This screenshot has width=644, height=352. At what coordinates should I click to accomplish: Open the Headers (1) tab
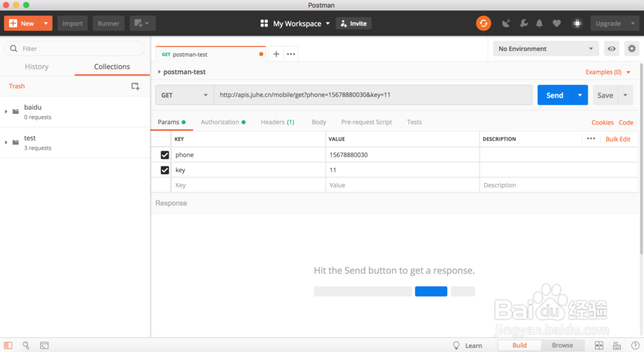pyautogui.click(x=277, y=122)
